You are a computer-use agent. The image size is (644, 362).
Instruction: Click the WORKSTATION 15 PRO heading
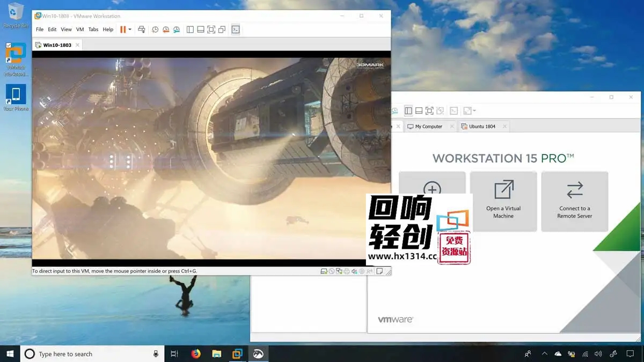[x=503, y=158]
